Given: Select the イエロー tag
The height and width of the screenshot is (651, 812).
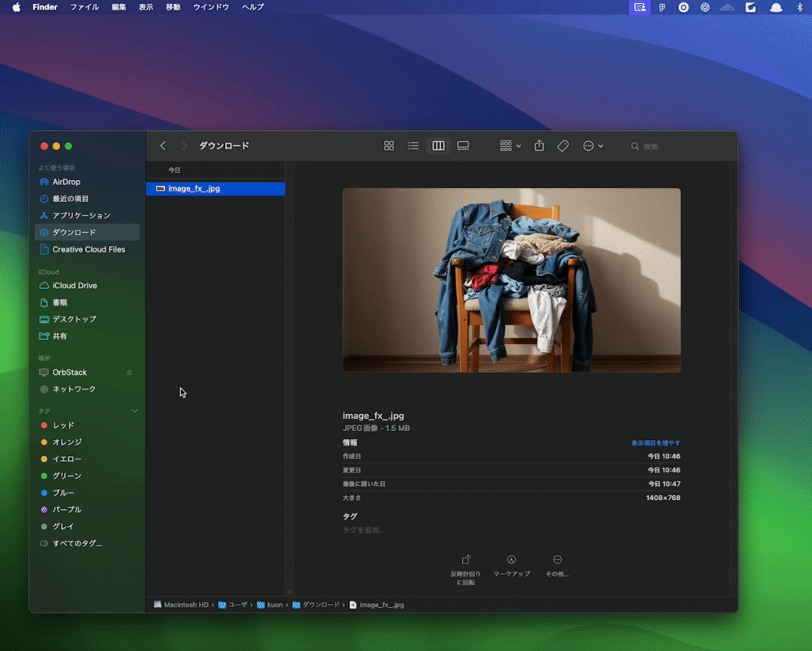Looking at the screenshot, I should point(87,459).
